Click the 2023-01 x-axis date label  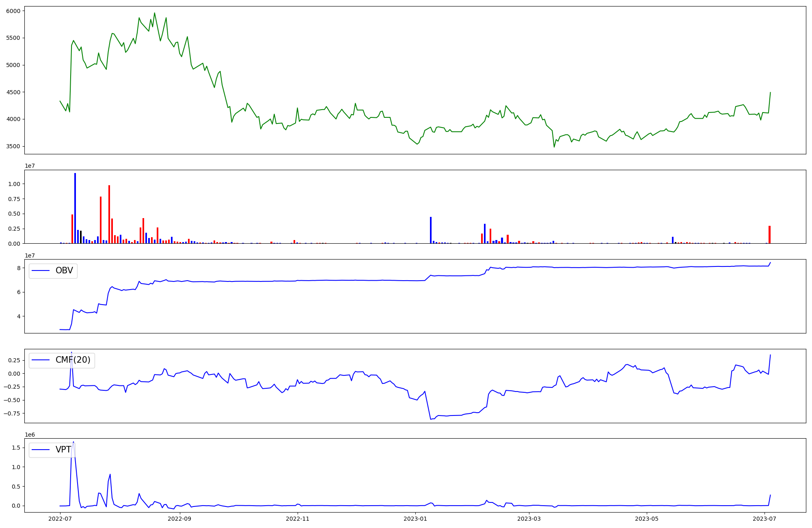tap(415, 518)
